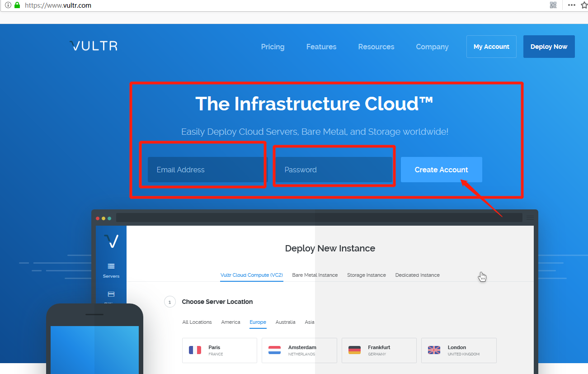The width and height of the screenshot is (588, 374).
Task: Choose the Paris server location card
Action: click(x=220, y=350)
